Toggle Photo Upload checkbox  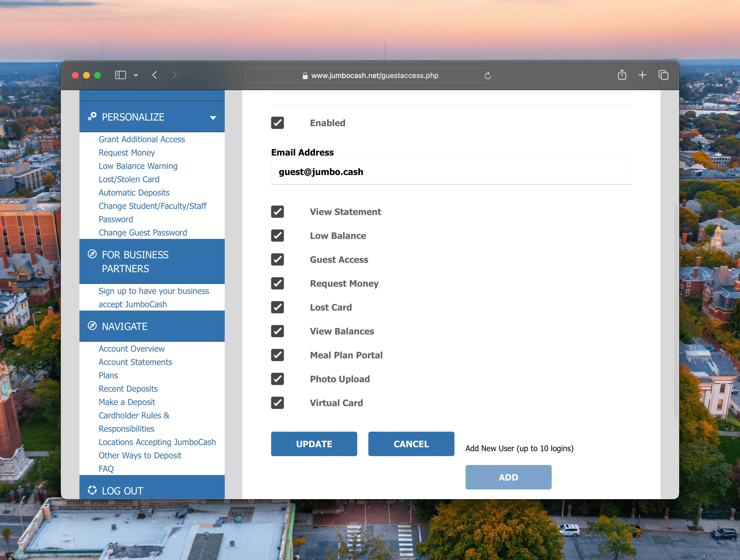point(277,379)
